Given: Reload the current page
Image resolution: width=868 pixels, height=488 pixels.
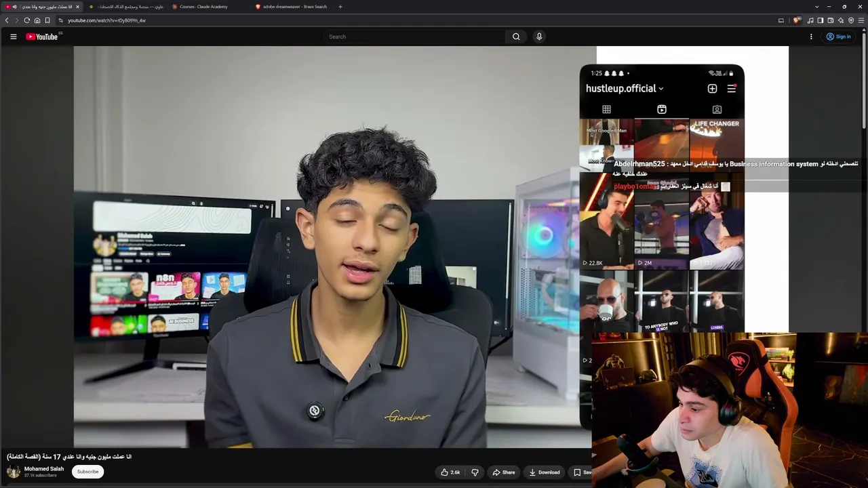Looking at the screenshot, I should (27, 20).
